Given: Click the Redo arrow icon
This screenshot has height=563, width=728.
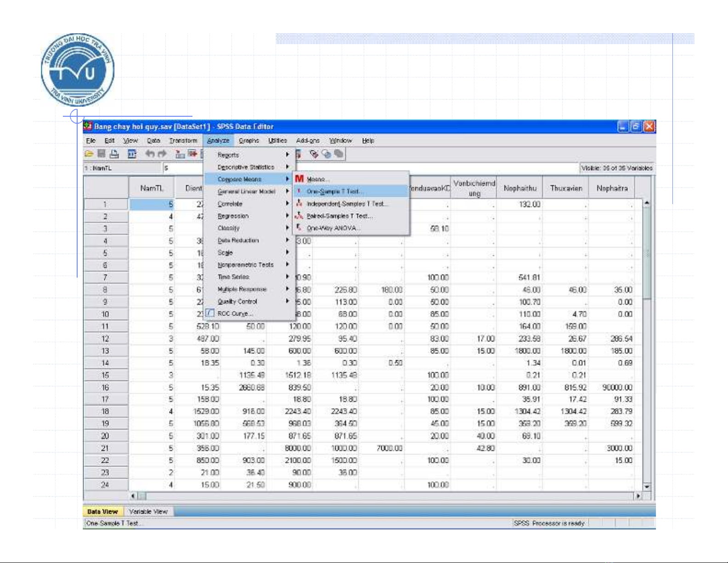Looking at the screenshot, I should pyautogui.click(x=162, y=154).
